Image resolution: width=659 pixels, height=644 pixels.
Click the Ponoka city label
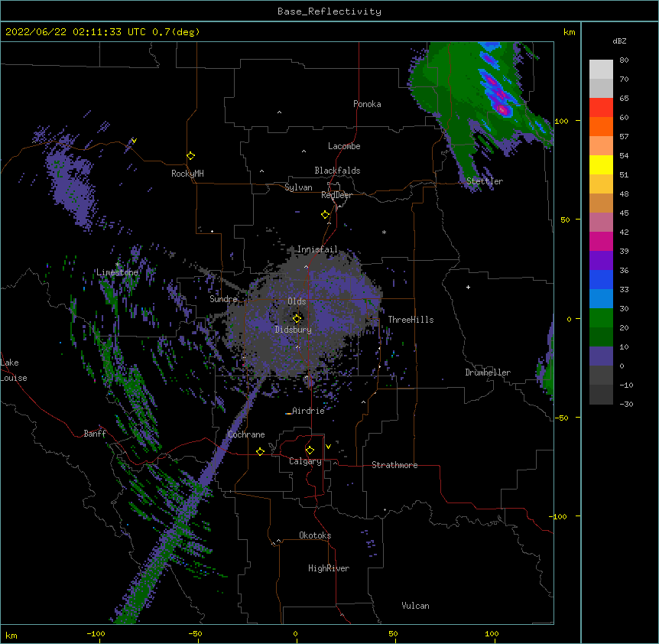point(367,104)
